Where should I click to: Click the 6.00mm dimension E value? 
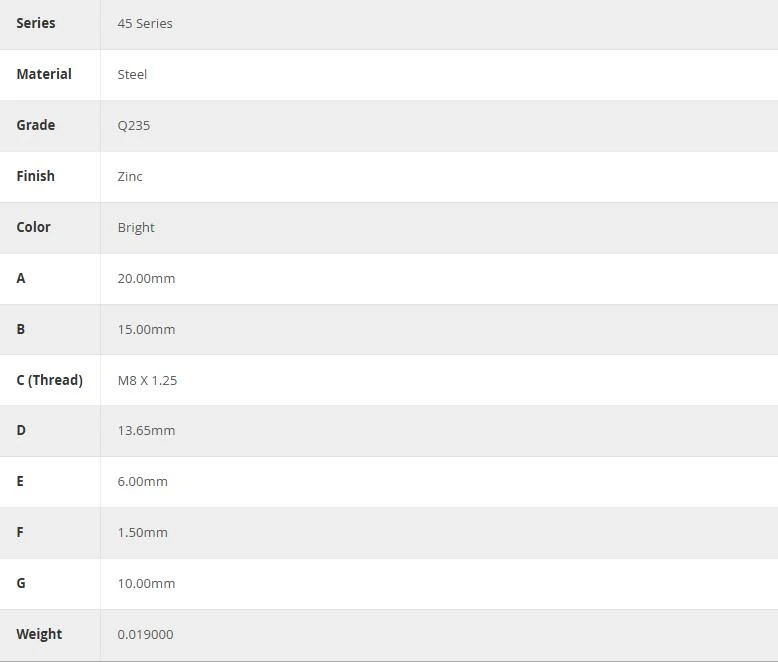tap(142, 481)
